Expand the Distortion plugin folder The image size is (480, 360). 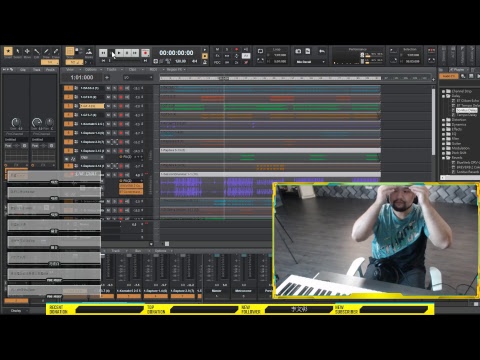[x=444, y=120]
